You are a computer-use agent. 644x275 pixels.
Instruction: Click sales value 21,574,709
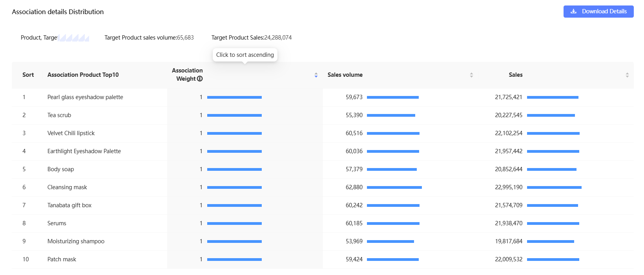(509, 205)
